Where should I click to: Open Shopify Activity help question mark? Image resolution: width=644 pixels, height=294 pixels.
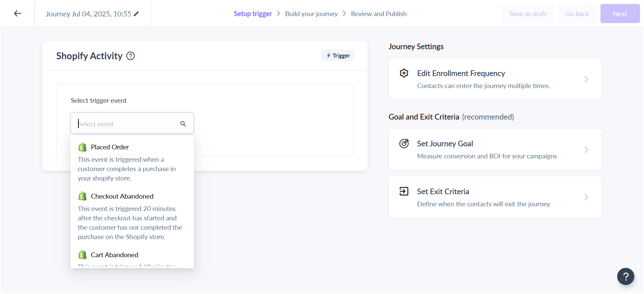tap(131, 56)
